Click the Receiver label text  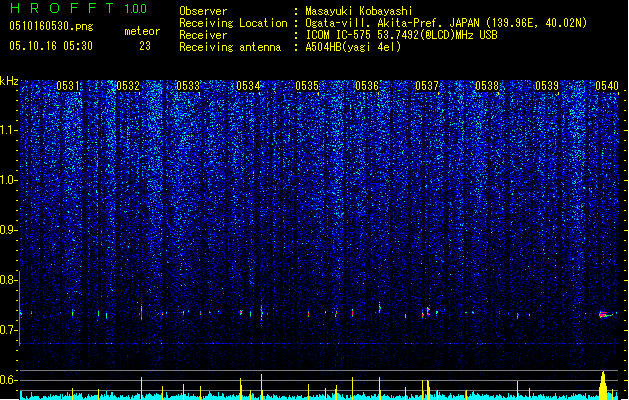pyautogui.click(x=203, y=35)
